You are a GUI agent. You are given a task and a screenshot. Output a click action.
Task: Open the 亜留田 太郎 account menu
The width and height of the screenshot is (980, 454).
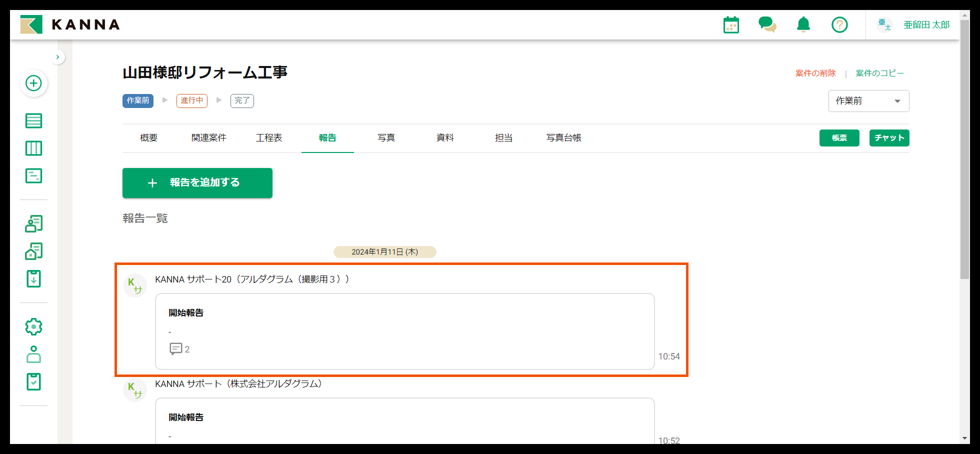pos(926,24)
